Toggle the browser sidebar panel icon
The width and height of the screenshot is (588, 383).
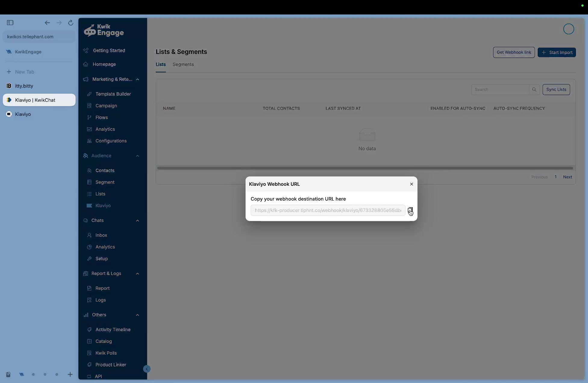(10, 23)
